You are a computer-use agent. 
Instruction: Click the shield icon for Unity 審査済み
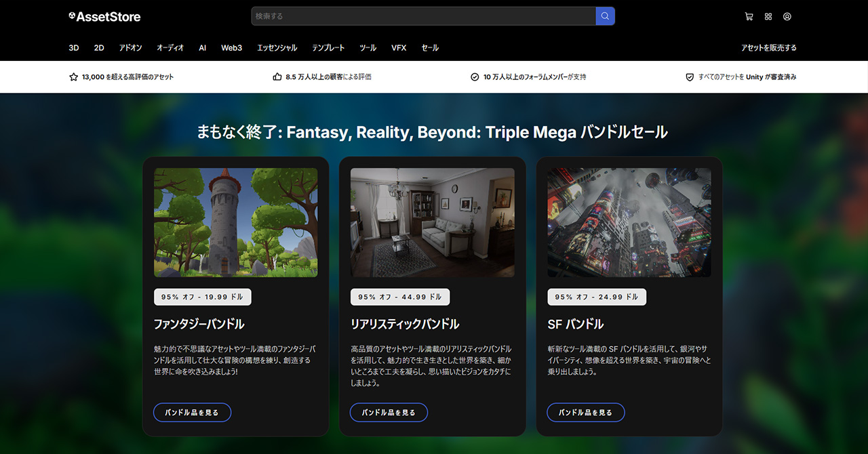coord(689,77)
